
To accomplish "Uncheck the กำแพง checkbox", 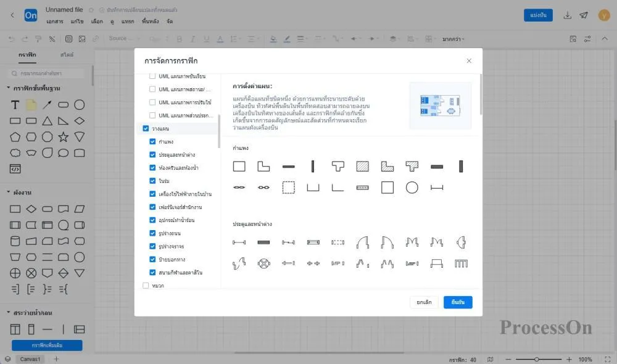I will pos(152,141).
